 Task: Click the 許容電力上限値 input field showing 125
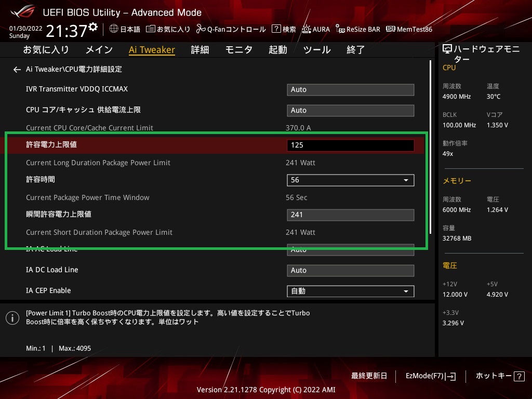pos(350,145)
